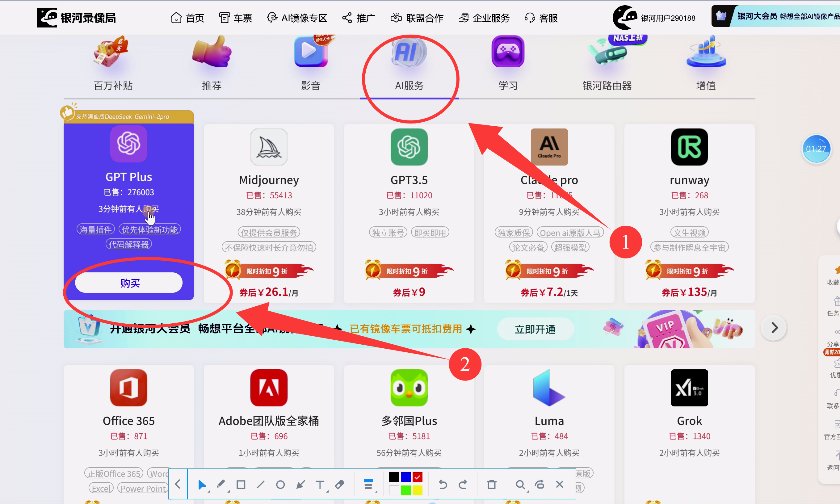This screenshot has width=840, height=504.
Task: Select the rectangle shape tool
Action: point(241,484)
